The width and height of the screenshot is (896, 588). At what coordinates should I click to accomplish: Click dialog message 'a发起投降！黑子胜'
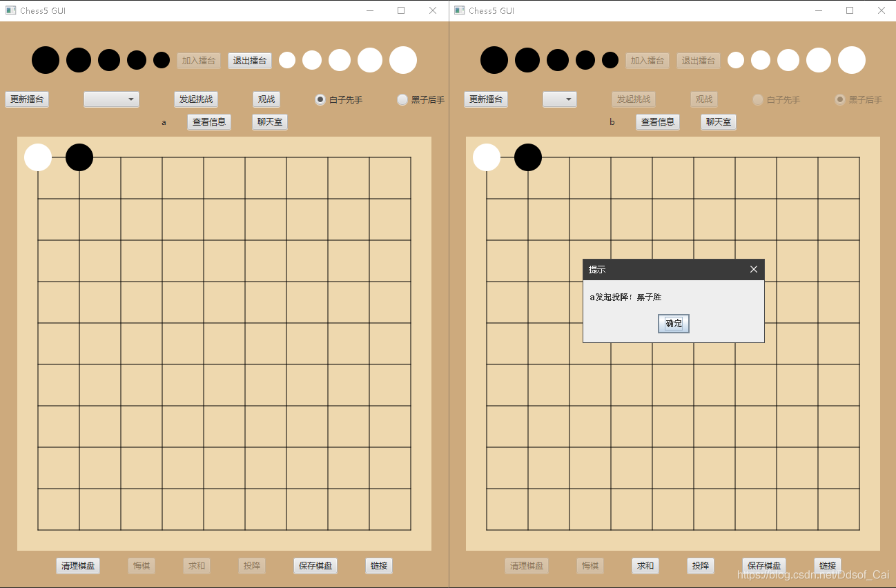point(625,297)
